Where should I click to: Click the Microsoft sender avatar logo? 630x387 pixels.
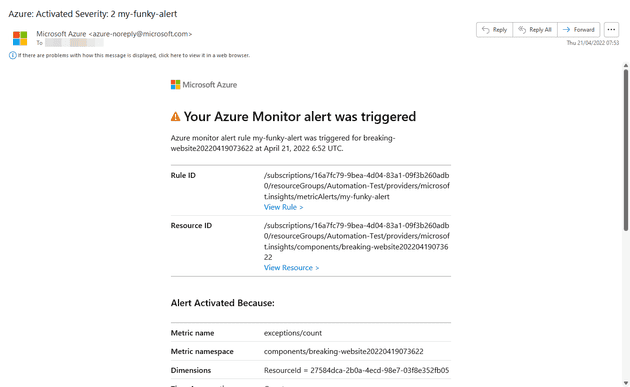point(20,38)
